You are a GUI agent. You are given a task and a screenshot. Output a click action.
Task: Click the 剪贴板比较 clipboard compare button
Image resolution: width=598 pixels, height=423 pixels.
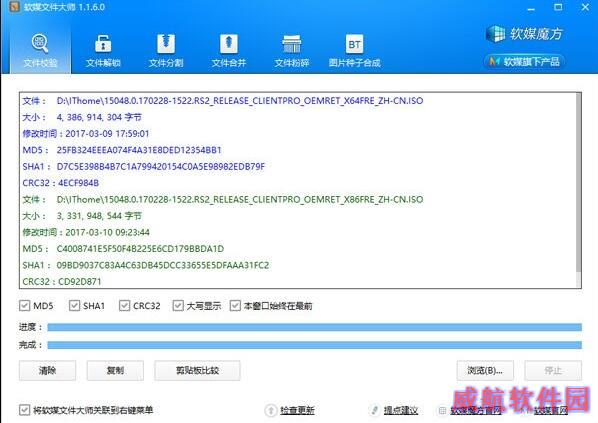197,370
